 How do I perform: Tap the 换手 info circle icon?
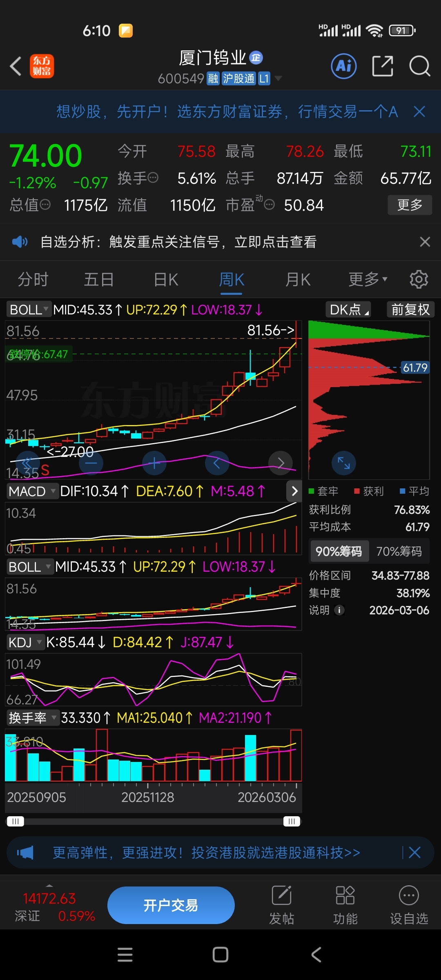[153, 178]
